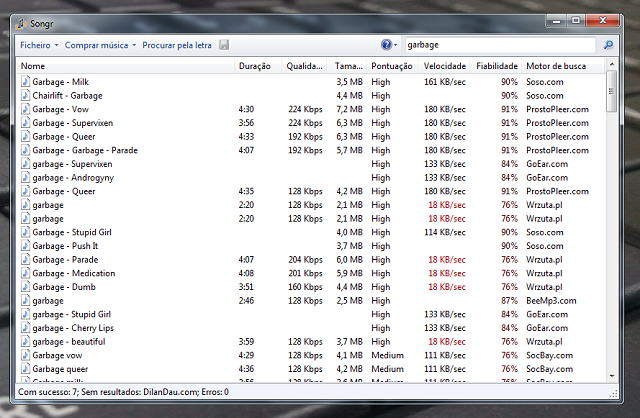Click music icon of Garbage - Stupid Girl
The image size is (640, 418).
pyautogui.click(x=25, y=232)
